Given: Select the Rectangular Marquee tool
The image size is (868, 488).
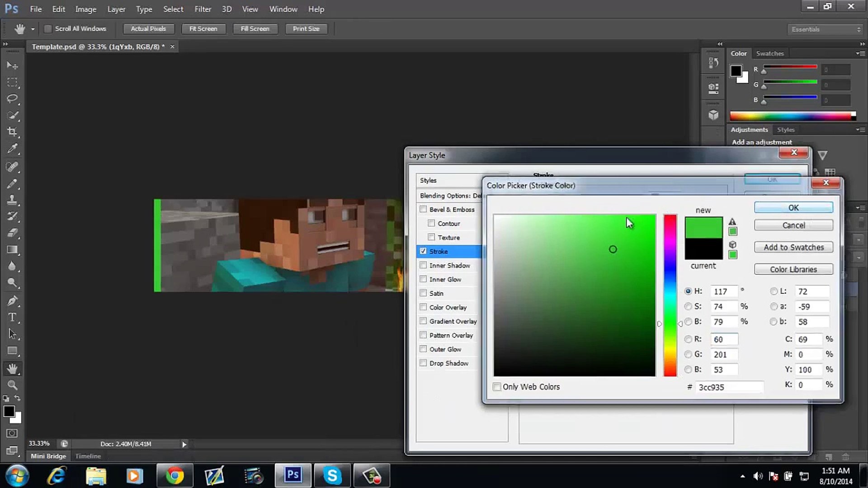Looking at the screenshot, I should pyautogui.click(x=12, y=82).
